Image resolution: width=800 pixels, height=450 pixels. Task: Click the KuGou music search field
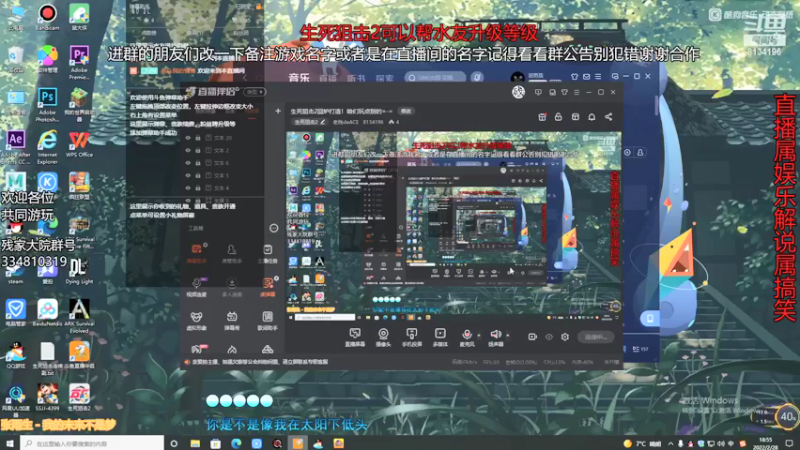pyautogui.click(x=435, y=78)
